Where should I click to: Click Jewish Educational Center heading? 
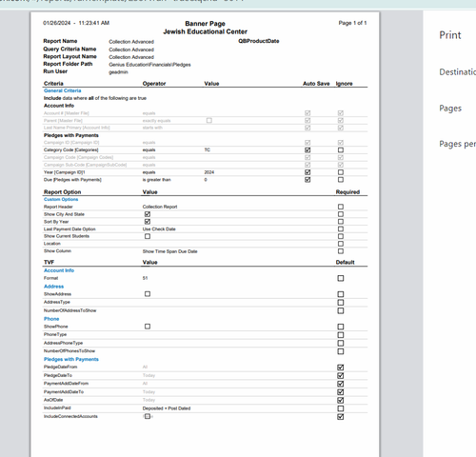[205, 31]
